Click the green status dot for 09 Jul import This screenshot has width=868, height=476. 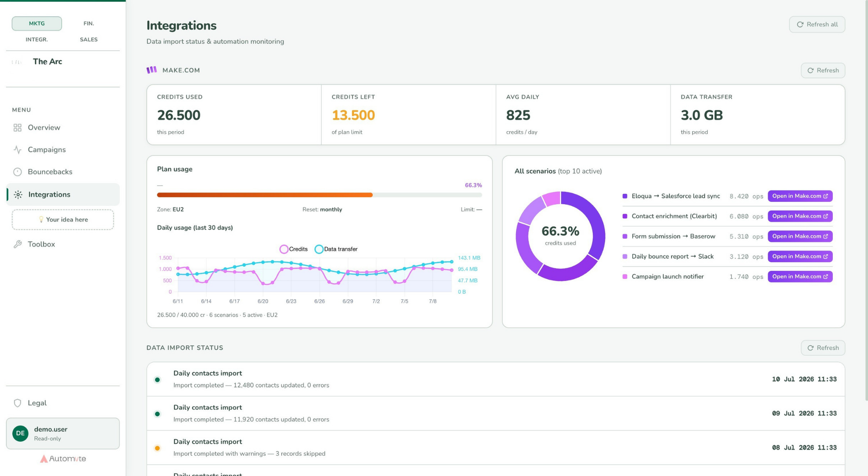[158, 414]
